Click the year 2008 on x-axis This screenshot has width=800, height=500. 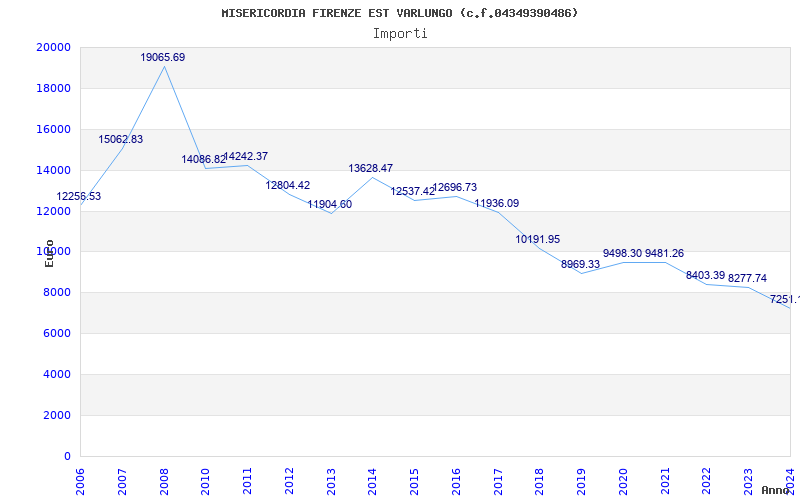(164, 482)
